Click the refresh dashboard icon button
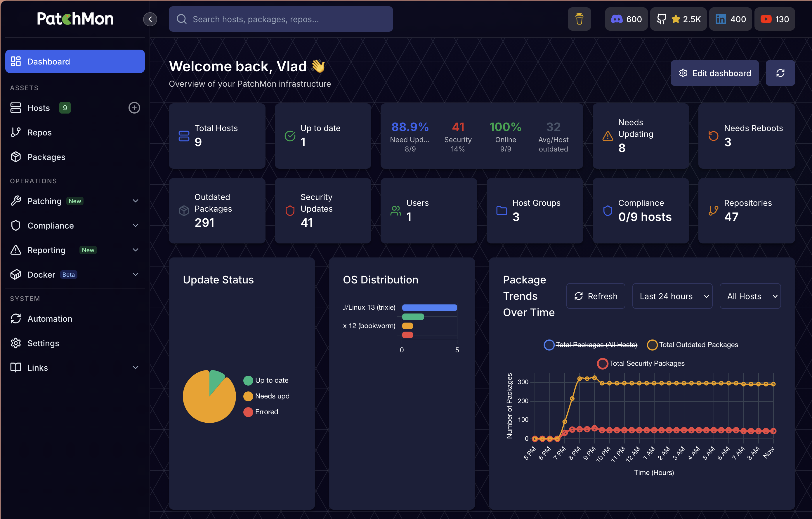812x519 pixels. [780, 73]
